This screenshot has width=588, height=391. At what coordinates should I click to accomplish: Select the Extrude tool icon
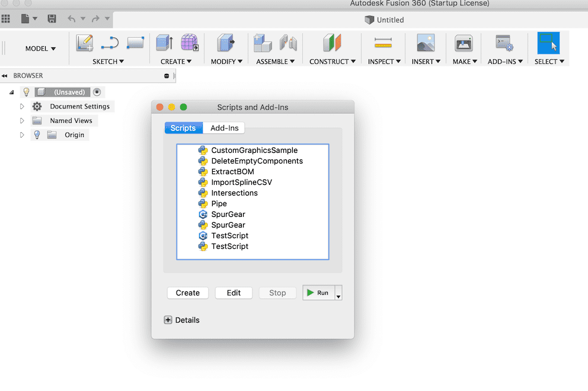coord(165,43)
